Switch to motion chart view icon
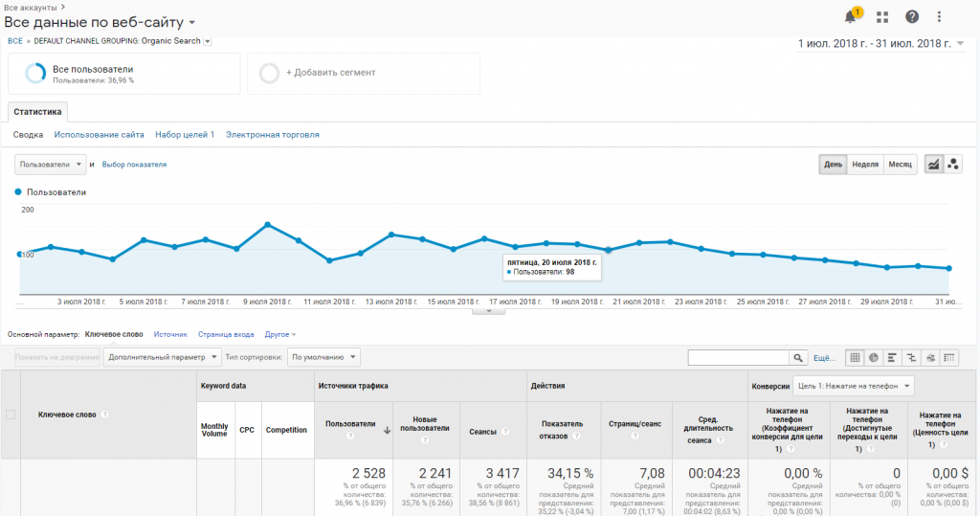Screen dimensions: 980x516 pos(952,165)
